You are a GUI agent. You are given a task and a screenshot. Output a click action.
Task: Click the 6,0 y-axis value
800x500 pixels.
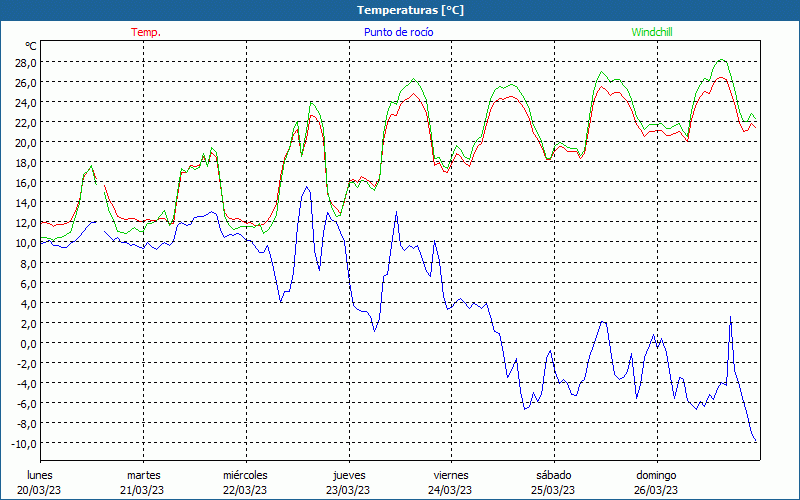[x=29, y=283]
